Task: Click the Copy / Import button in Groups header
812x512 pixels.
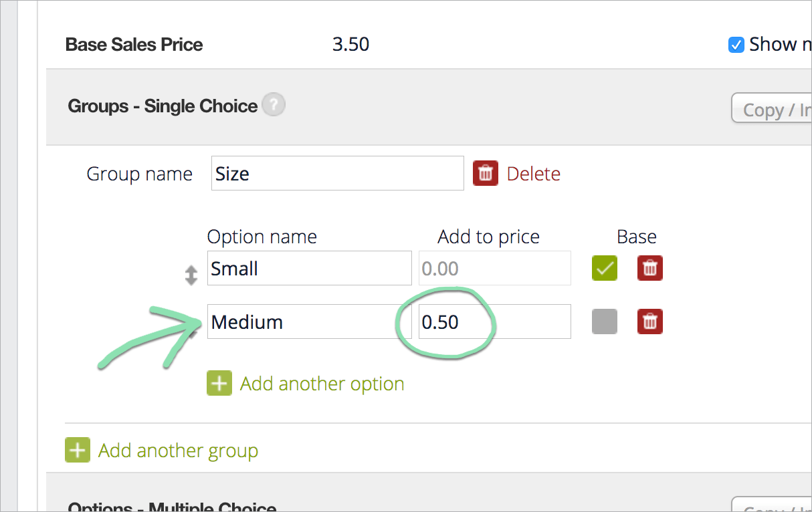Action: tap(771, 108)
